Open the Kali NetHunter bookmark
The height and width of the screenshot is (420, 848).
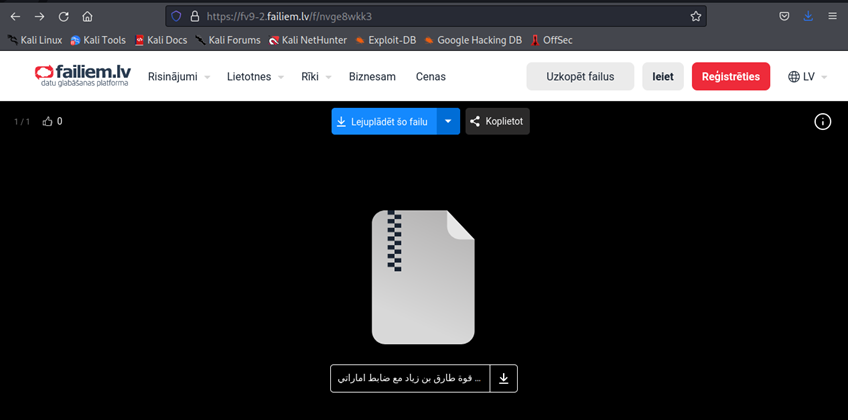tap(308, 40)
